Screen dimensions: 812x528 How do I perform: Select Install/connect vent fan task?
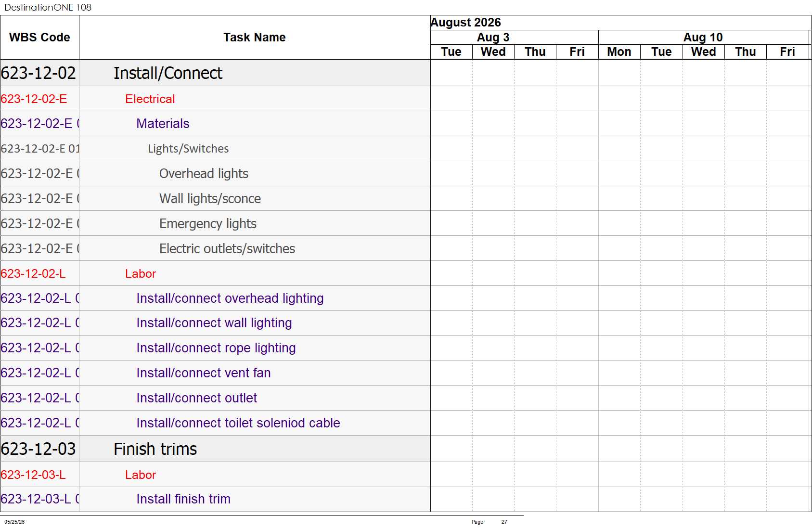203,373
